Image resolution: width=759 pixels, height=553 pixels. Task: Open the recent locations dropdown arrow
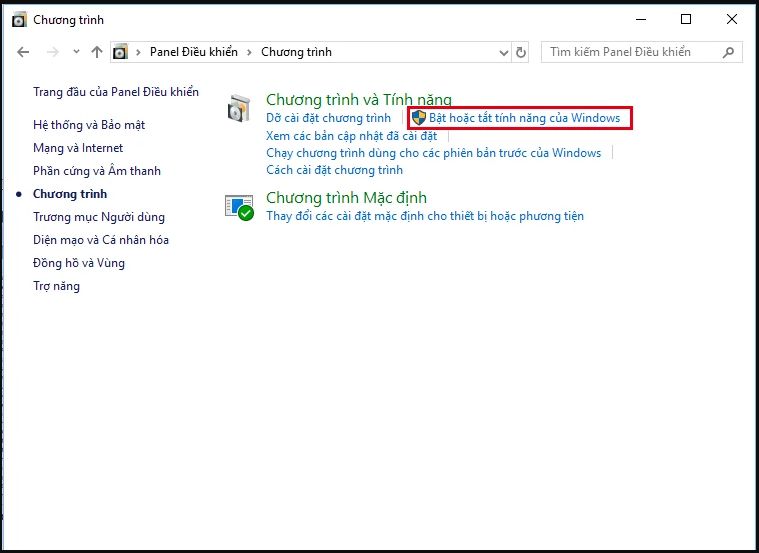[76, 51]
